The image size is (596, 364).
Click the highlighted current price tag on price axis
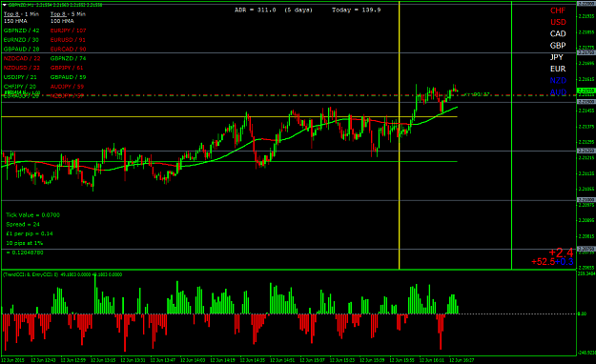coord(586,91)
